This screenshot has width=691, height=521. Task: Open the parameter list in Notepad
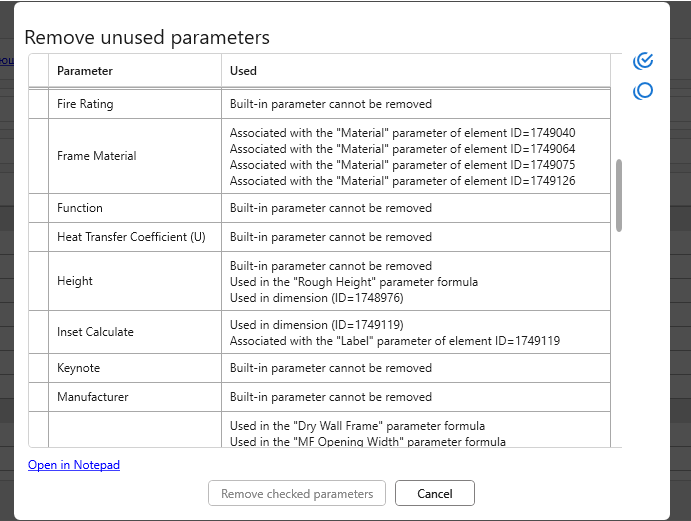[x=74, y=465]
